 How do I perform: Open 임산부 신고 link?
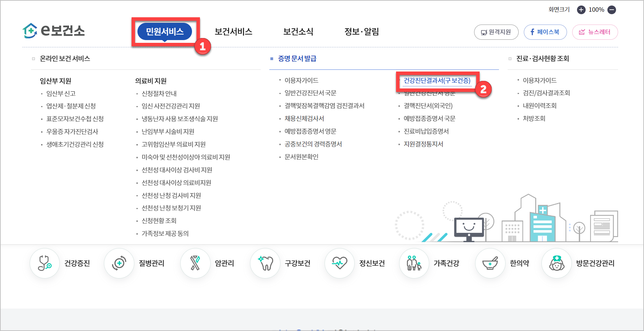click(61, 94)
